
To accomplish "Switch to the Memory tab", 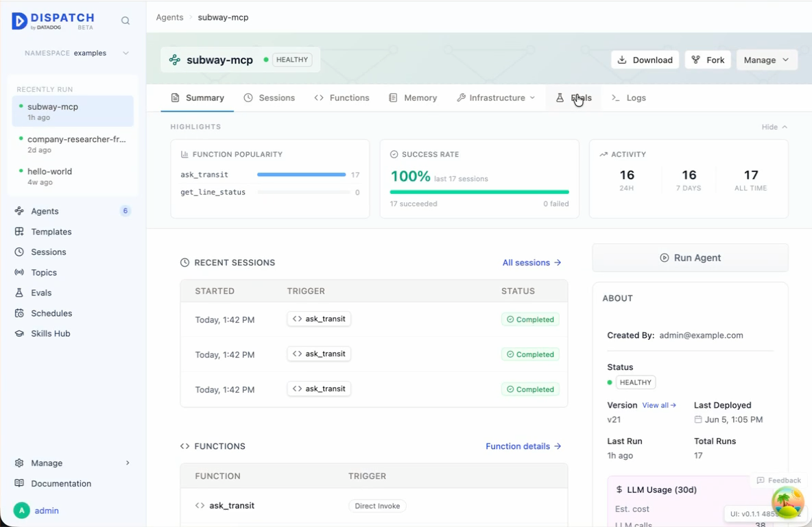I will coord(413,98).
